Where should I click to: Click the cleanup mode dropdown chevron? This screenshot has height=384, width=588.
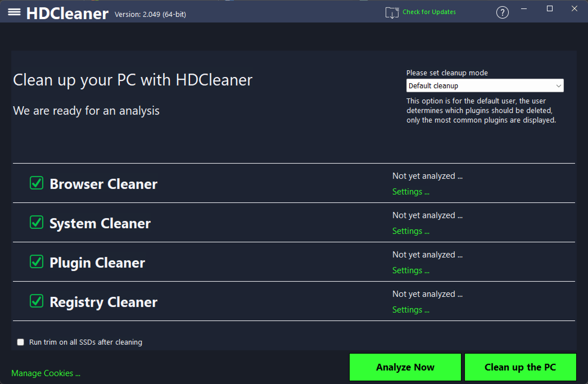click(558, 85)
